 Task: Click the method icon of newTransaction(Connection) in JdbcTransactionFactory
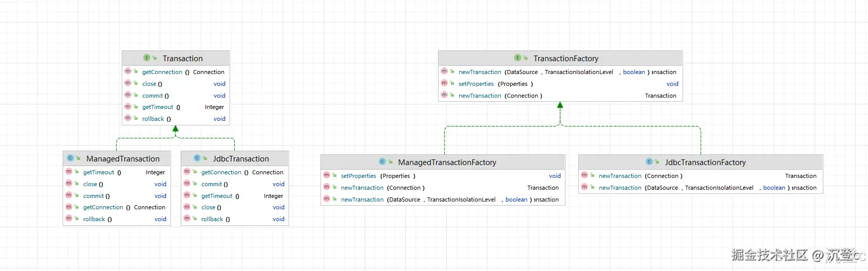tap(584, 175)
